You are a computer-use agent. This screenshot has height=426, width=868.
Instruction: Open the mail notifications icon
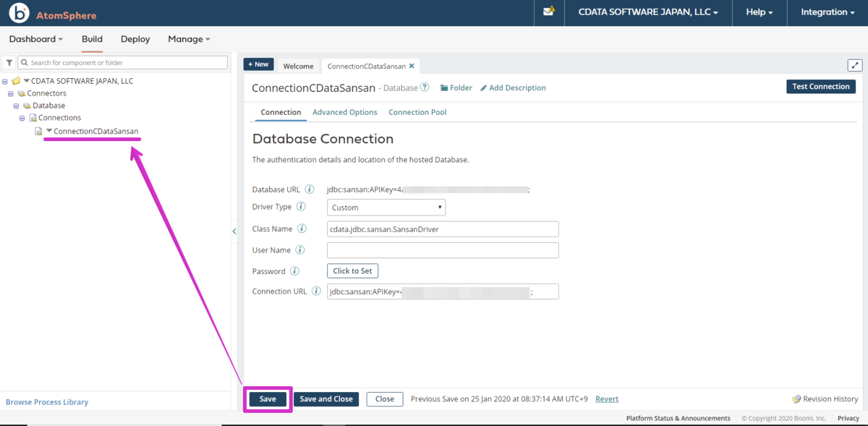(549, 11)
